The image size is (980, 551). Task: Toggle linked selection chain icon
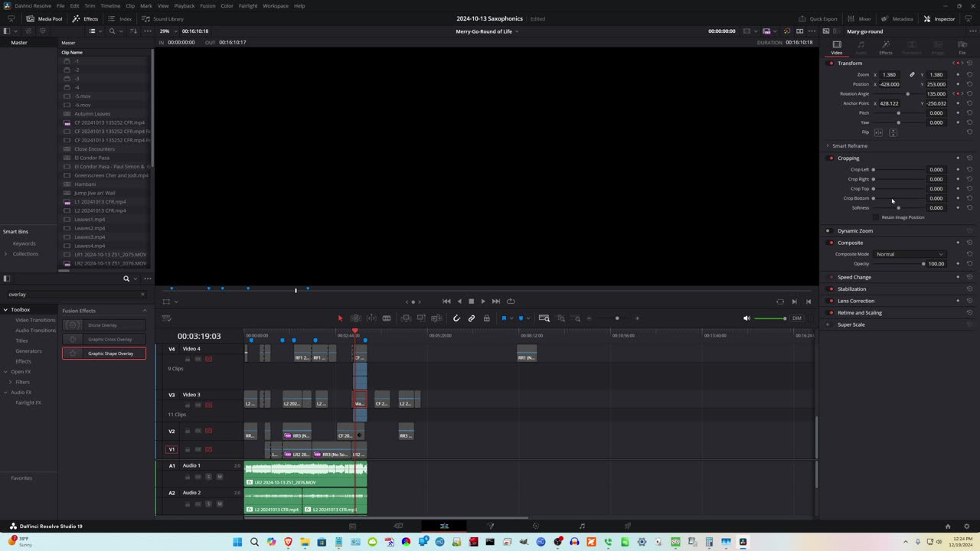472,318
